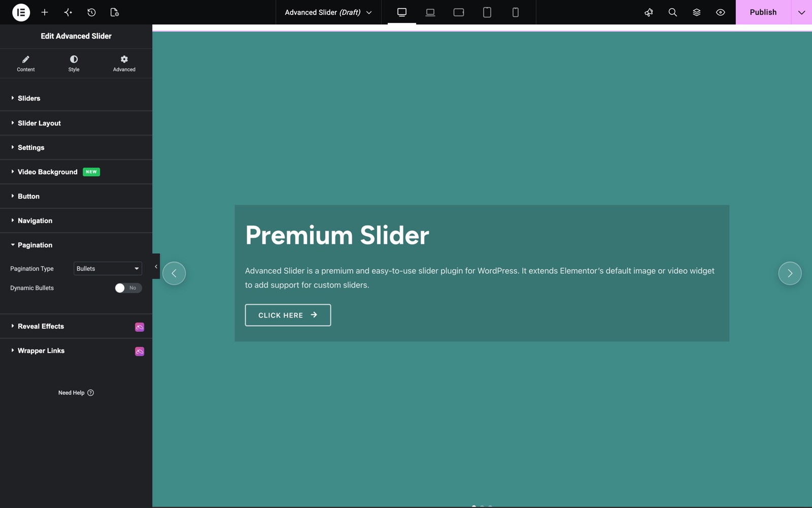Collapse the Pagination section
This screenshot has width=812, height=508.
tap(76, 245)
